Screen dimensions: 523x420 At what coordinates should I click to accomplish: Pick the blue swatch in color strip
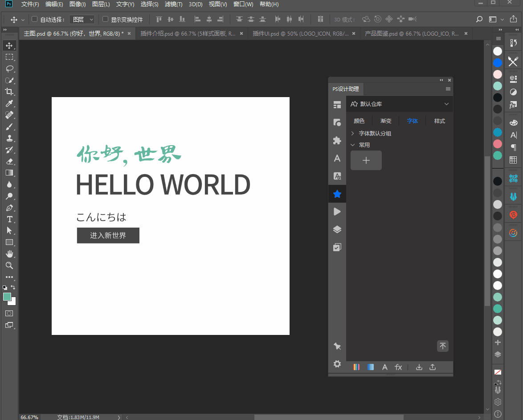pyautogui.click(x=497, y=63)
